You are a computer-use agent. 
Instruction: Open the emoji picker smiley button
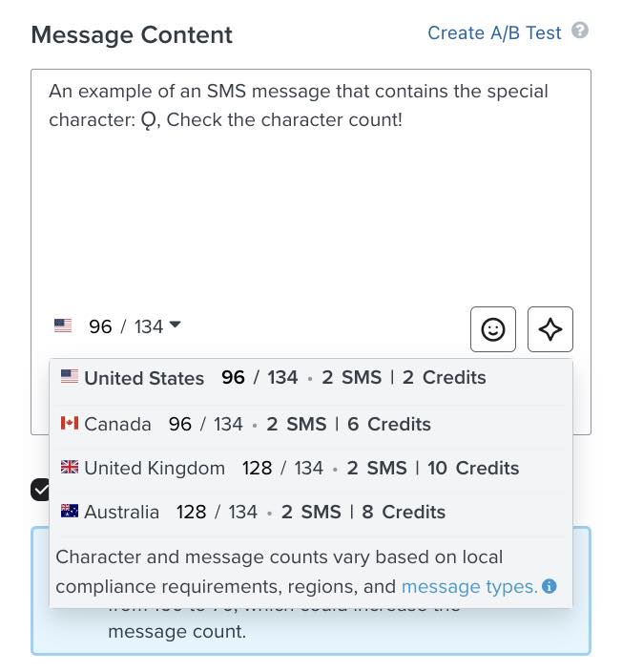coord(493,329)
